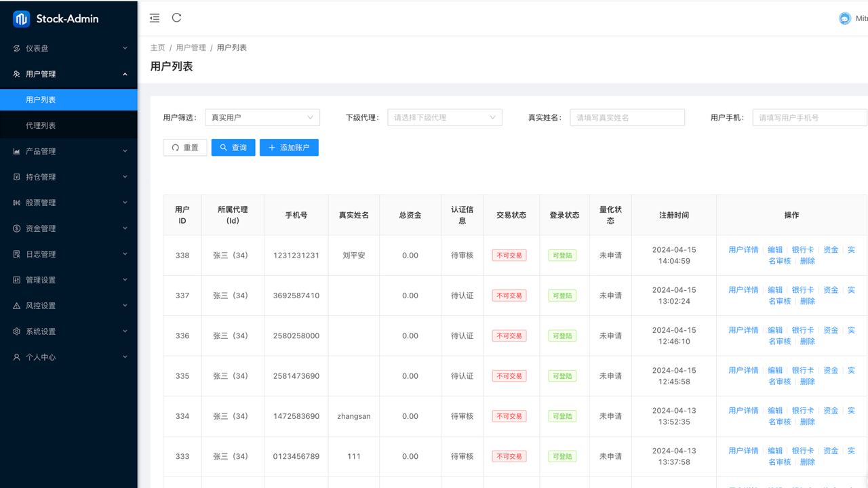The image size is (868, 488).
Task: Click the user avatar icon
Action: (x=844, y=19)
